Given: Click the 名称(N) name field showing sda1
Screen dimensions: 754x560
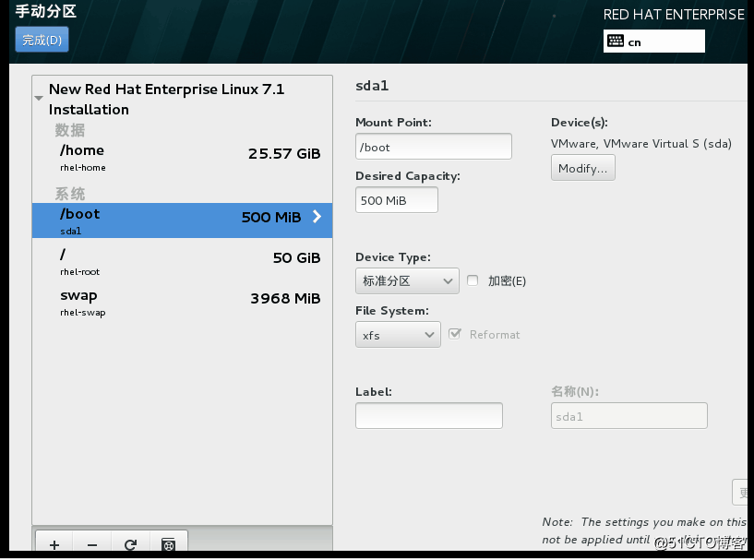Looking at the screenshot, I should click(629, 416).
